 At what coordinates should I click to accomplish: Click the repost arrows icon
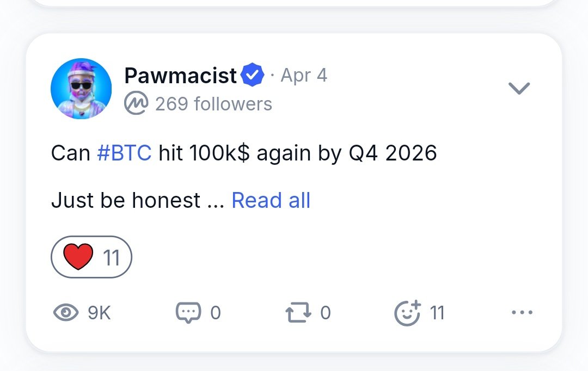click(298, 313)
